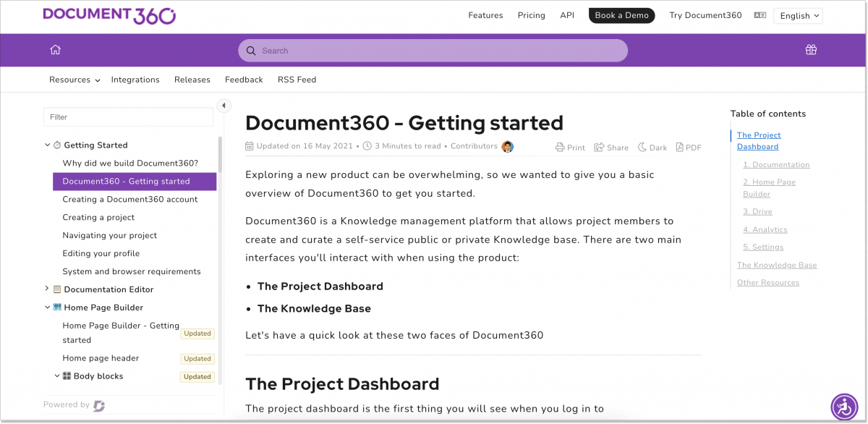Open the gift box icon
Viewport: 868px width, 424px height.
tap(811, 50)
